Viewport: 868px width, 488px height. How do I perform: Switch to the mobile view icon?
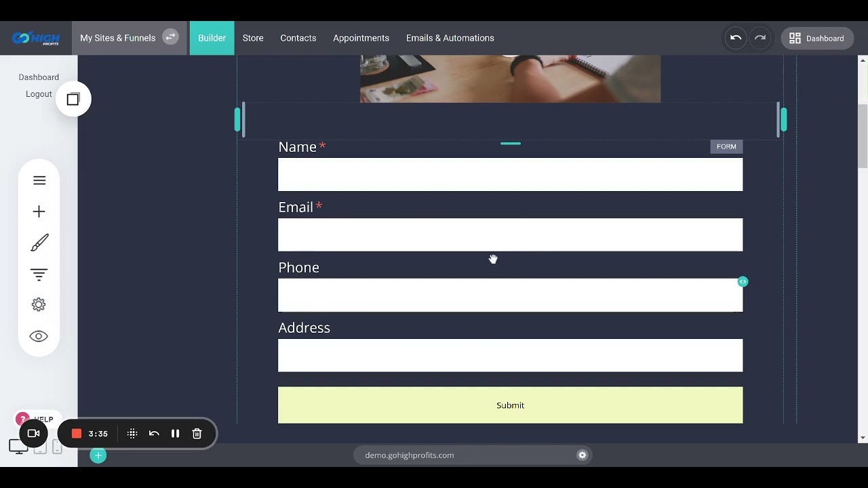pos(57,447)
